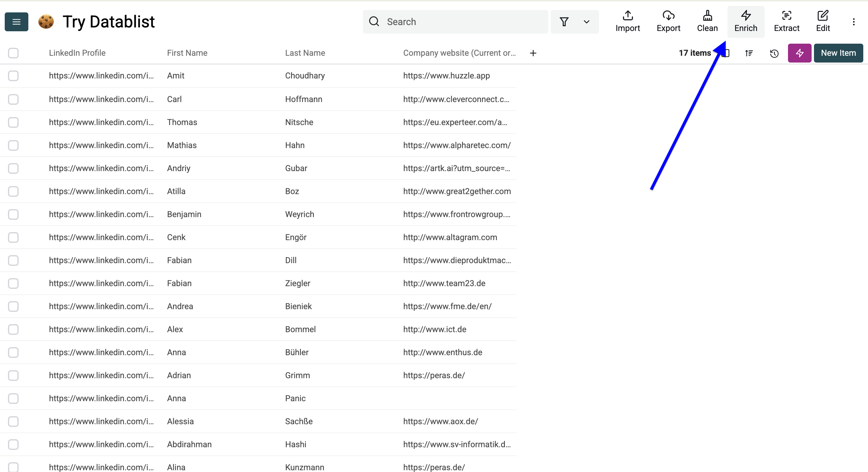The height and width of the screenshot is (472, 868).
Task: Click the first name cell Andriy
Action: pyautogui.click(x=179, y=168)
